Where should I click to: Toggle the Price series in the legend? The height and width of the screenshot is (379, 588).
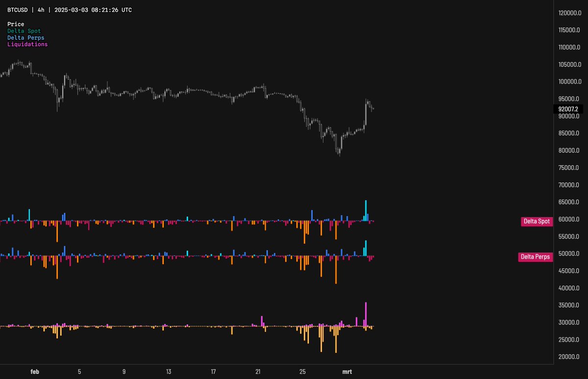point(15,24)
